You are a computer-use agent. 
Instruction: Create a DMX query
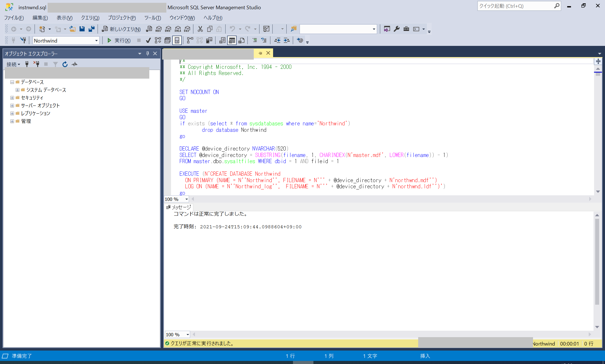[168, 29]
